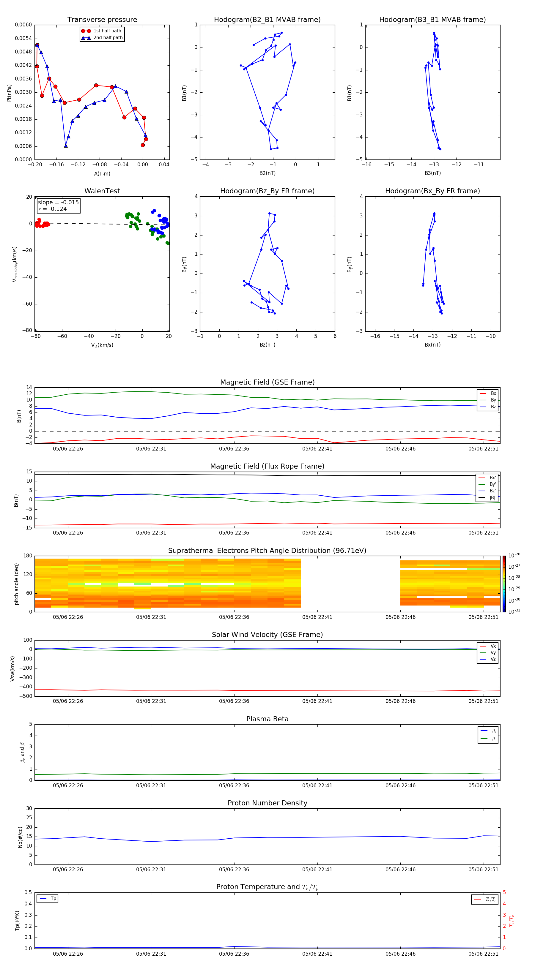The width and height of the screenshot is (535, 980).
Task: Click the pitch angle colorbar scale
Action: pyautogui.click(x=504, y=584)
